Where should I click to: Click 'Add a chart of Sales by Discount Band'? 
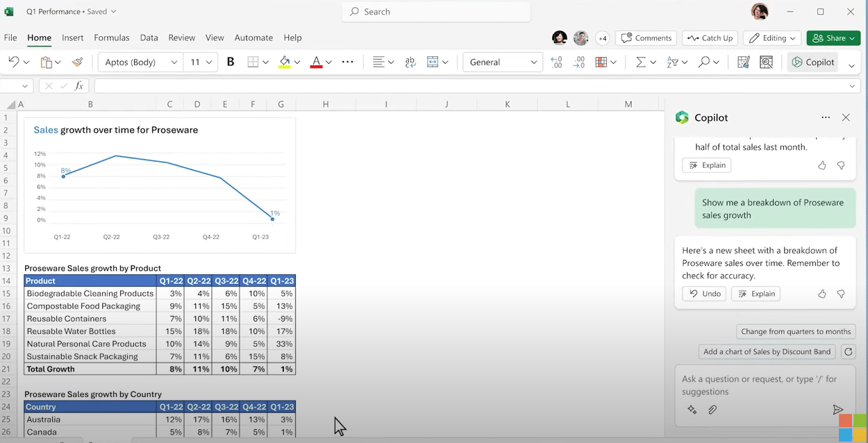coord(767,351)
